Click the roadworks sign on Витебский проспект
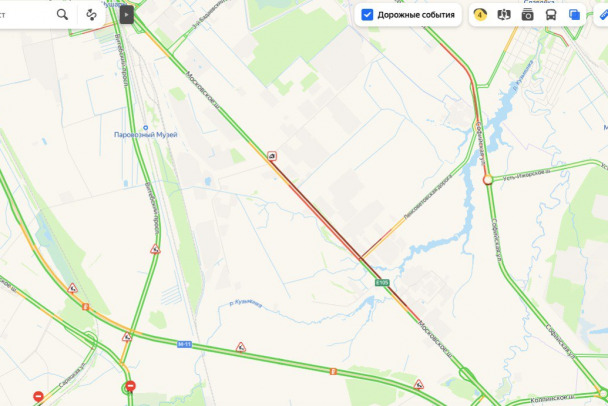The image size is (608, 406). (x=155, y=249)
